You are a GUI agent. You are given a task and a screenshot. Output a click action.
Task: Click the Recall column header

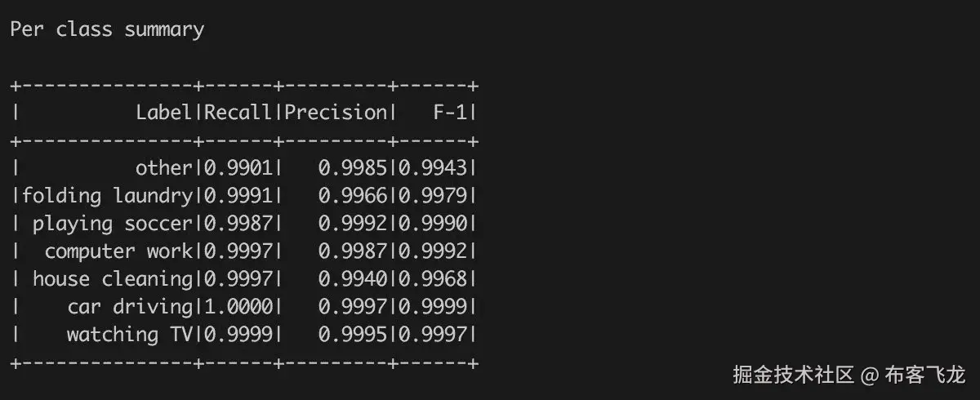click(x=238, y=113)
